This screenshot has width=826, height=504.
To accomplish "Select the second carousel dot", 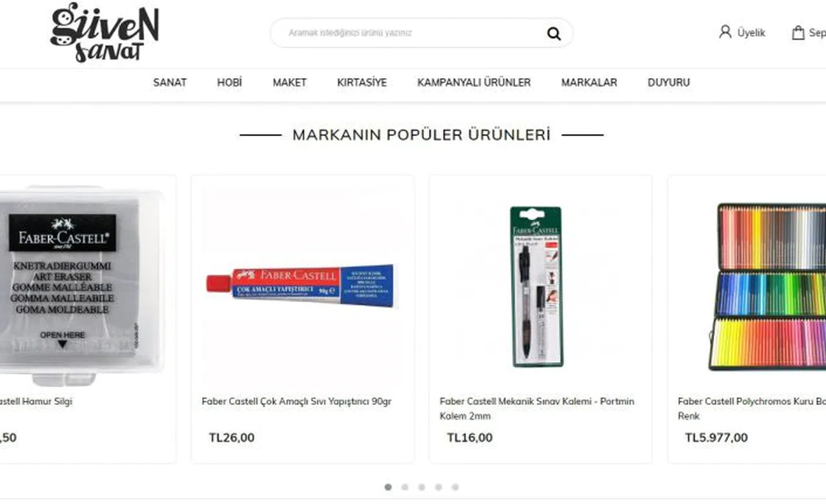I will pyautogui.click(x=405, y=487).
